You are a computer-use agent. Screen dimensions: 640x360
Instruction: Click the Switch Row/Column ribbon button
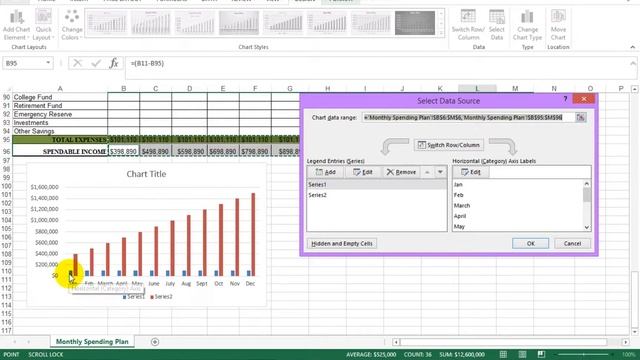[x=468, y=25]
